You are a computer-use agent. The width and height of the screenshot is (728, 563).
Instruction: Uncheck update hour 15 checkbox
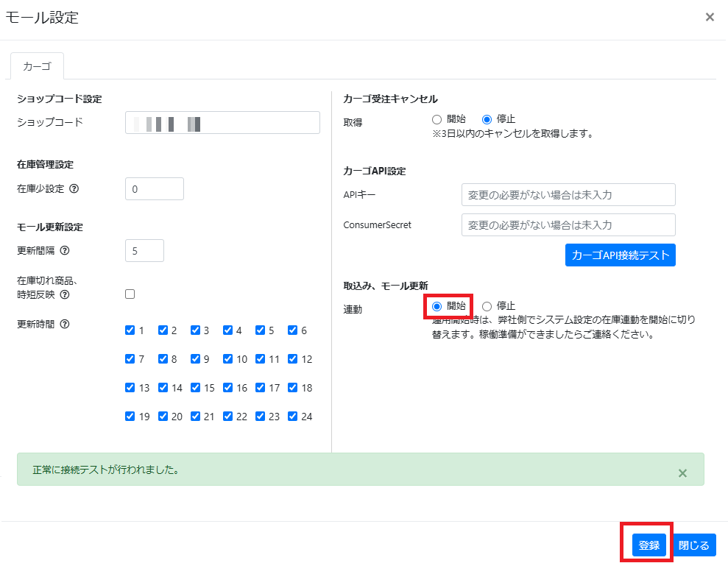click(x=195, y=388)
